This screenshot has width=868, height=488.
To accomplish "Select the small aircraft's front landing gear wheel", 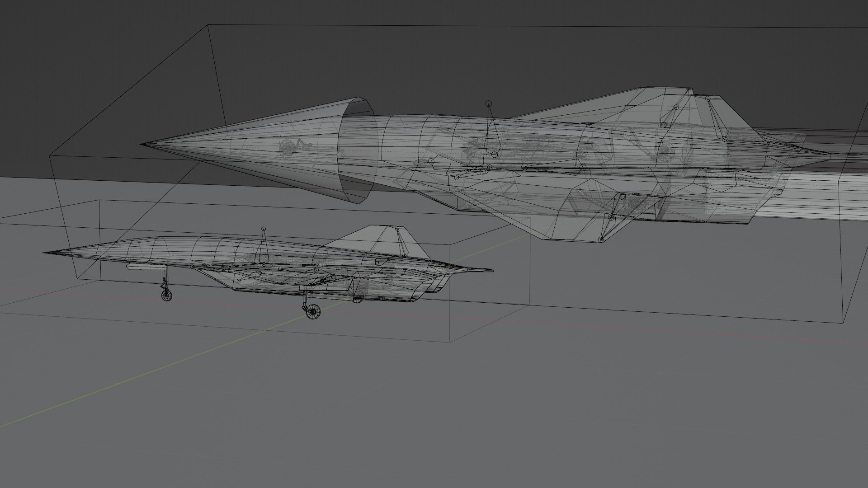I will (x=167, y=296).
